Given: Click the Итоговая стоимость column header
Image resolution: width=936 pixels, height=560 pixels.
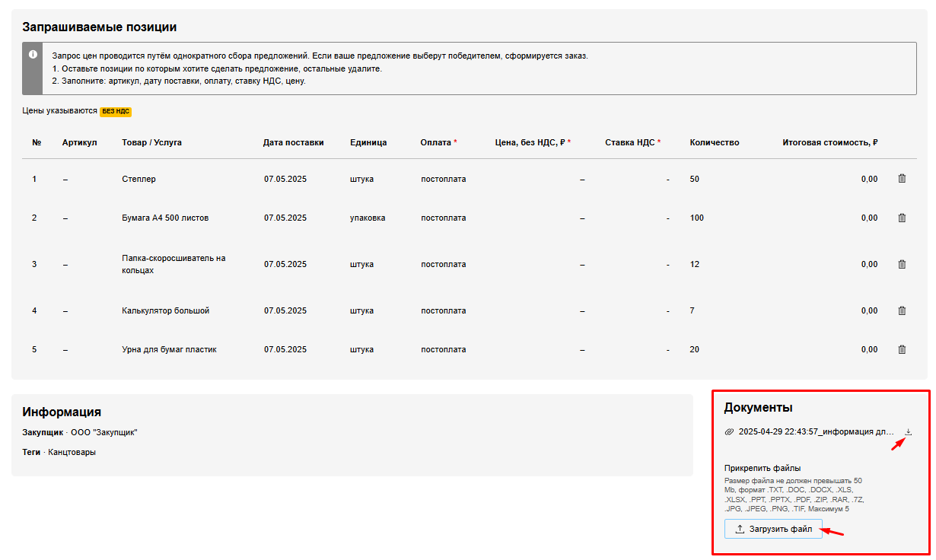Looking at the screenshot, I should click(829, 142).
